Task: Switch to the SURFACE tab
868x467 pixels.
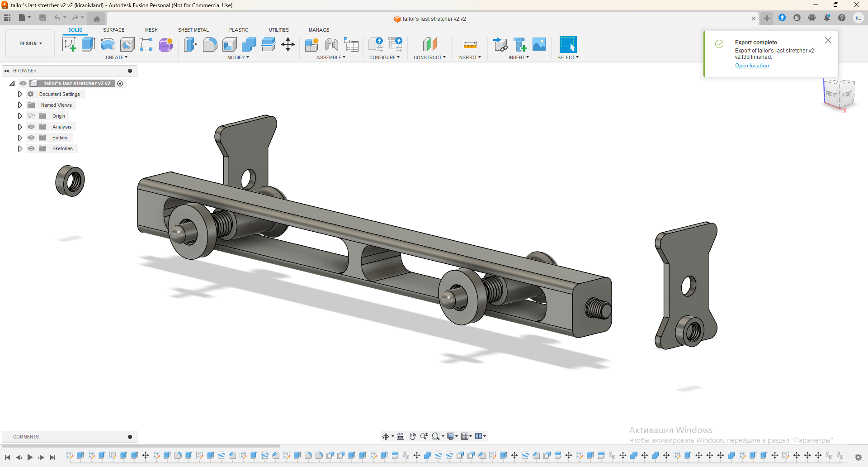Action: [113, 30]
